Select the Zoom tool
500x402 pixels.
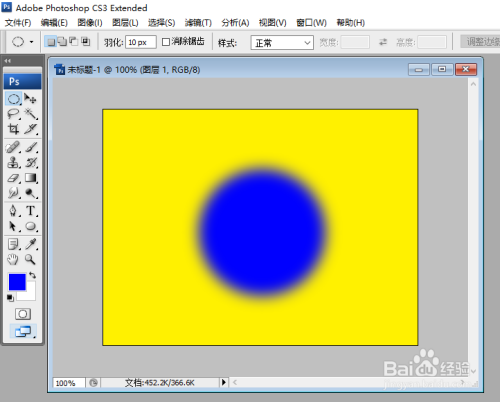pos(31,259)
